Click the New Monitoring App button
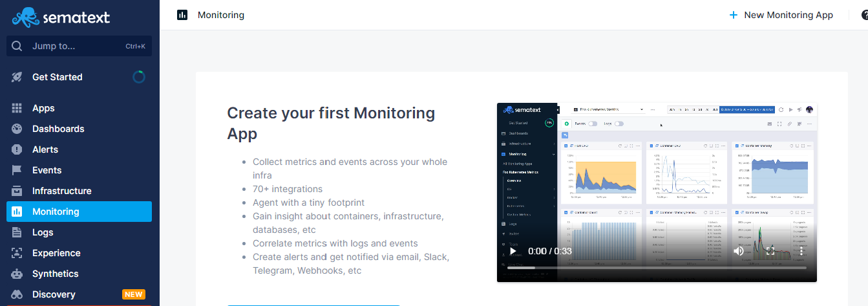The height and width of the screenshot is (306, 868). click(781, 15)
